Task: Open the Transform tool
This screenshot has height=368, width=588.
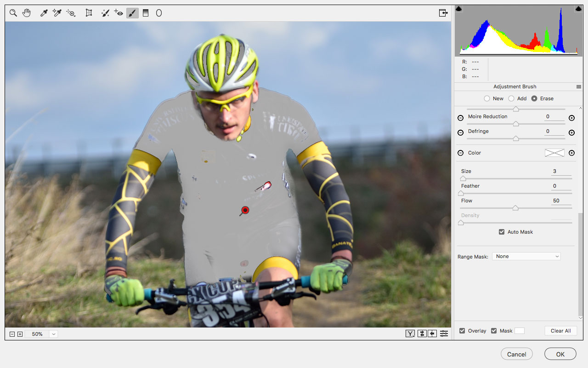Action: click(x=89, y=13)
